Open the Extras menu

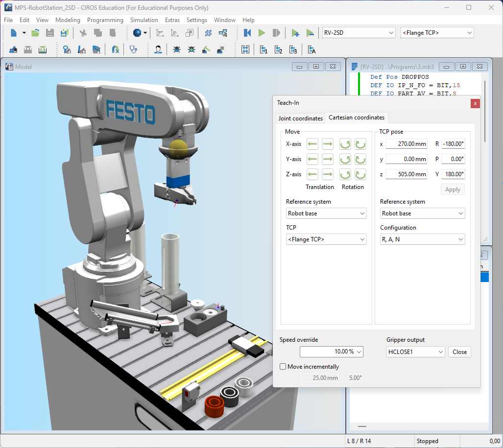pos(172,20)
